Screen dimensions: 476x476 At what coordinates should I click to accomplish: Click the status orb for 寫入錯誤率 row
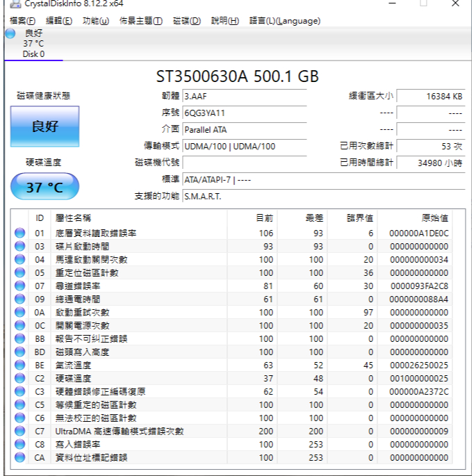20,445
